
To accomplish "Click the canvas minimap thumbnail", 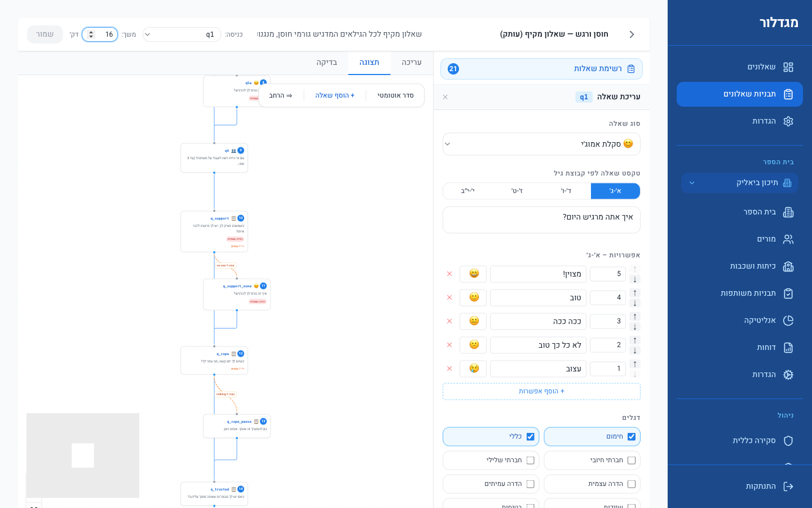I will [83, 456].
